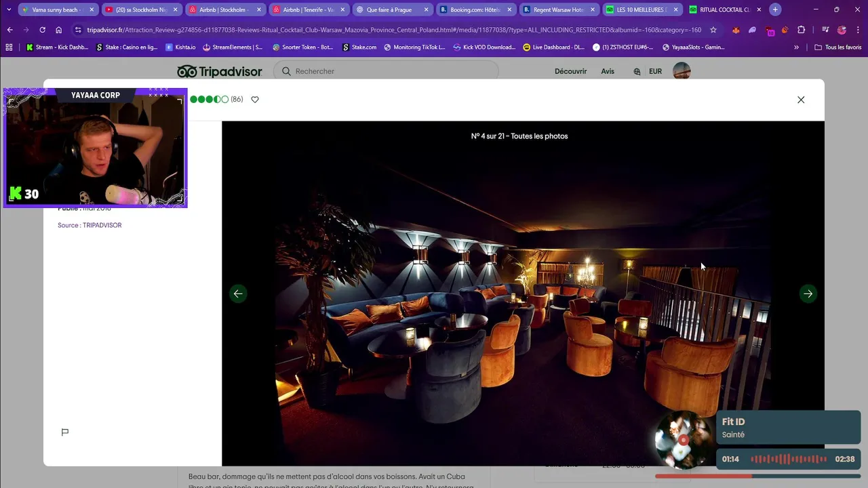Image resolution: width=868 pixels, height=488 pixels.
Task: Open the apps grid on bookmarks bar
Action: [9, 47]
